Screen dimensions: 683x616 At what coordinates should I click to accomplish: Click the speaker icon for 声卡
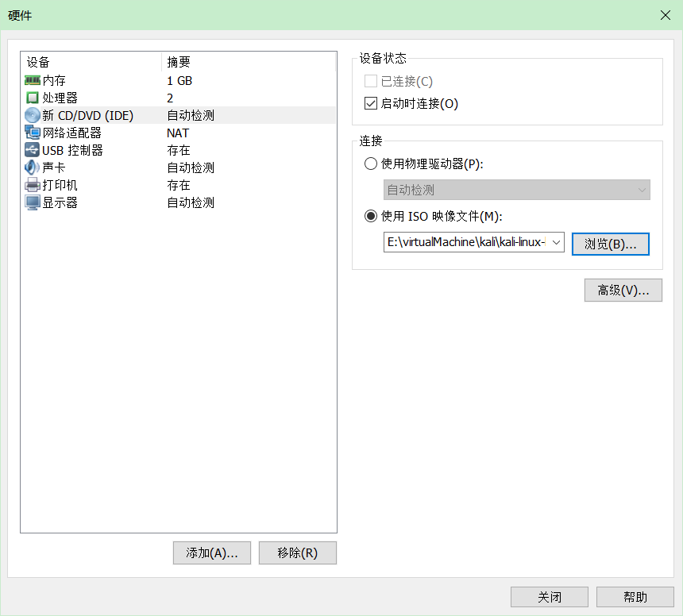point(33,167)
